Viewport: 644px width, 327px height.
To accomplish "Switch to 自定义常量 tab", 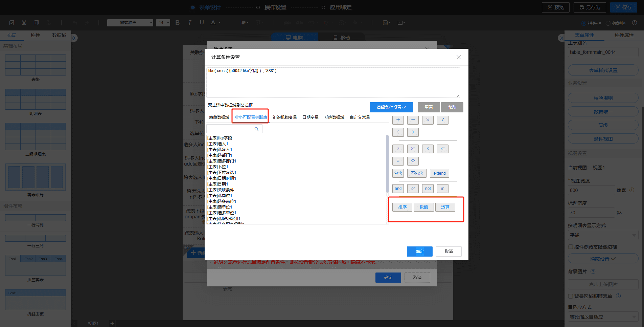I will point(360,117).
